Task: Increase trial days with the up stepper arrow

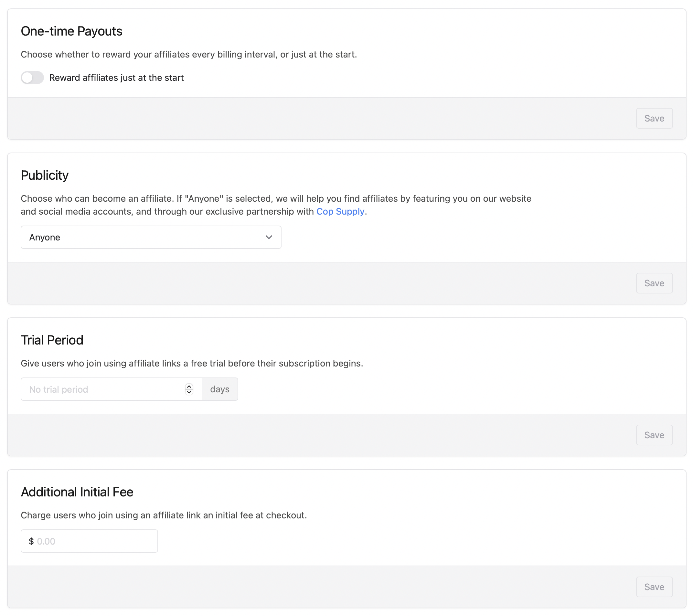Action: tap(189, 387)
